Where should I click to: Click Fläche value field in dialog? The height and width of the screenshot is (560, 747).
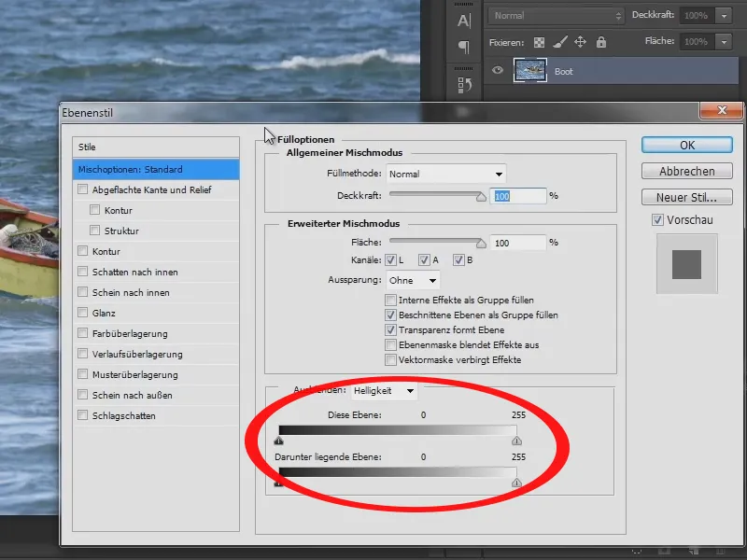coord(518,243)
